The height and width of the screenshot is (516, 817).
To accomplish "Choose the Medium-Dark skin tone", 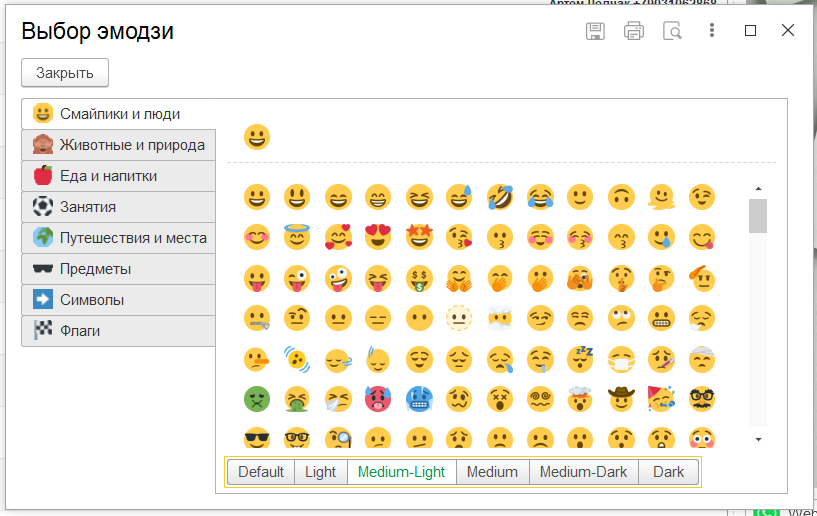I will [584, 472].
